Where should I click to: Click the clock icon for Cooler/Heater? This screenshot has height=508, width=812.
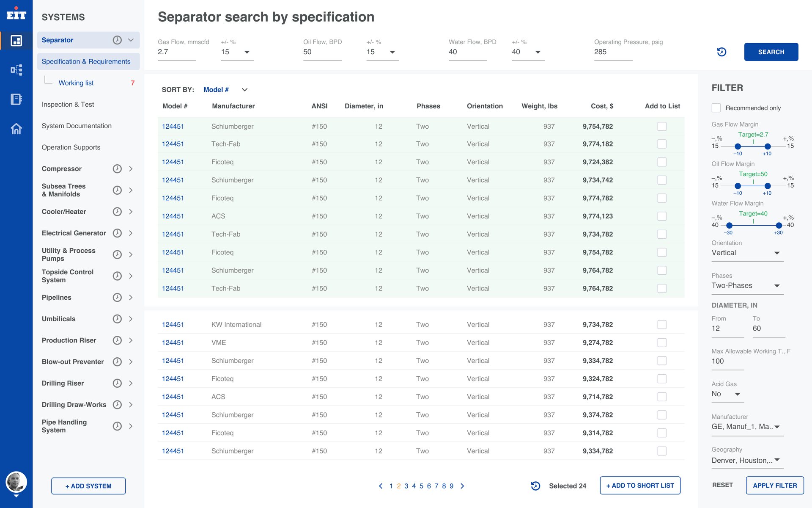(117, 212)
